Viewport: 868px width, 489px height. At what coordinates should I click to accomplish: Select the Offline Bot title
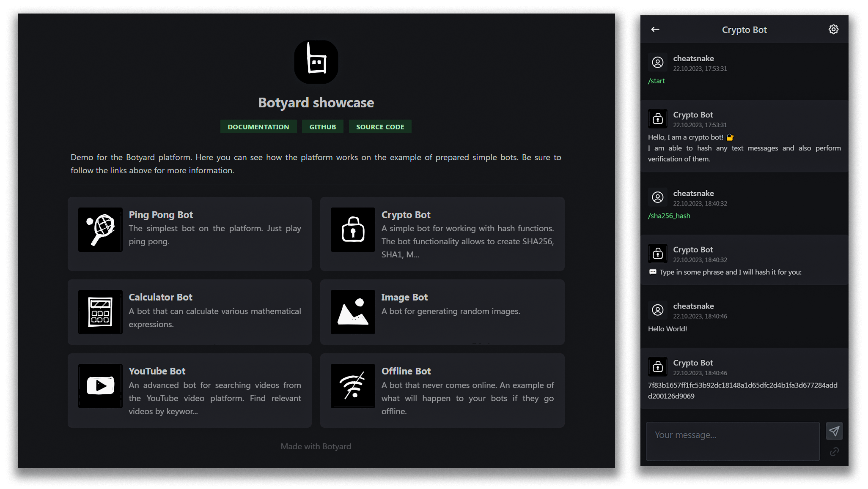pyautogui.click(x=406, y=371)
